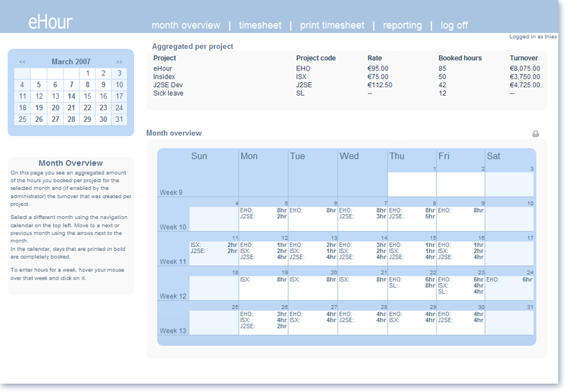Open the reporting menu item
This screenshot has width=566, height=392.
click(402, 25)
